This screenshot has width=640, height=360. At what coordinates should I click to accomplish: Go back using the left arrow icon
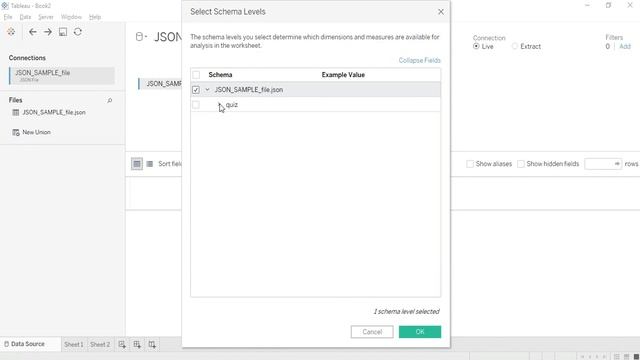33,32
